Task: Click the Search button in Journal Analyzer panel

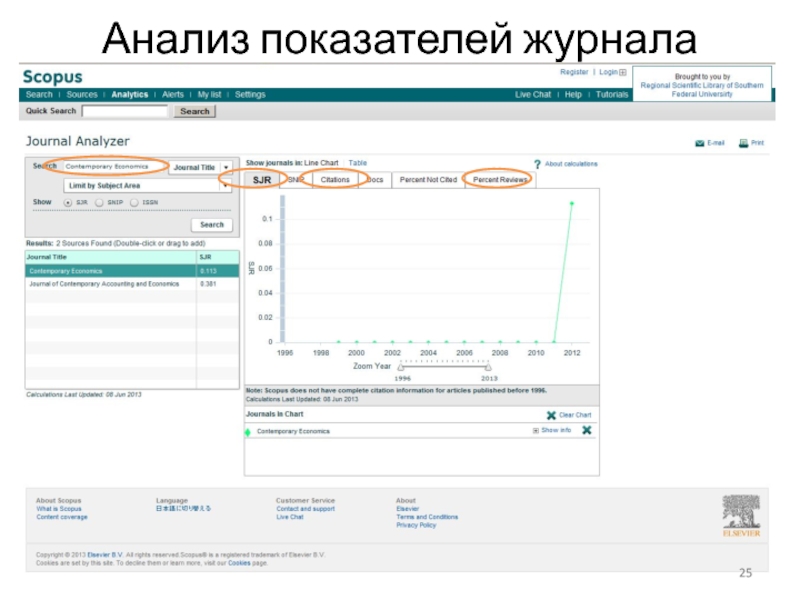Action: 212,225
